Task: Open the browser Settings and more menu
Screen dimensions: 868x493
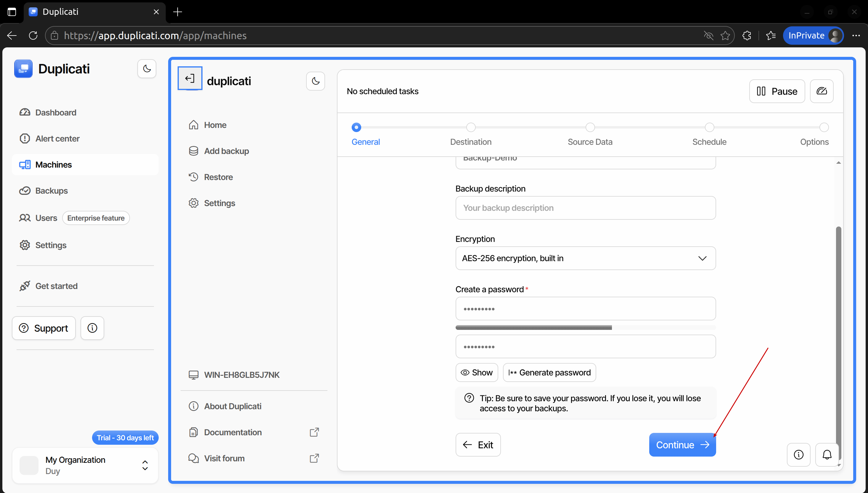Action: (856, 36)
